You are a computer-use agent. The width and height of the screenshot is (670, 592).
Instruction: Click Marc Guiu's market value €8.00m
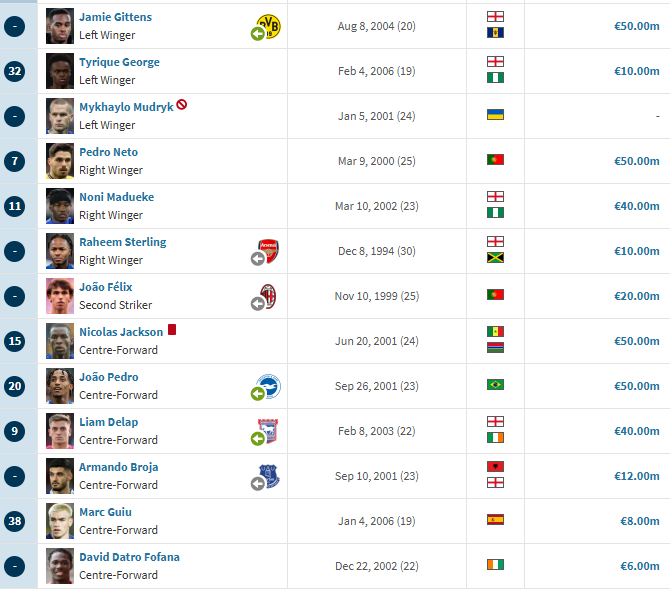point(640,521)
